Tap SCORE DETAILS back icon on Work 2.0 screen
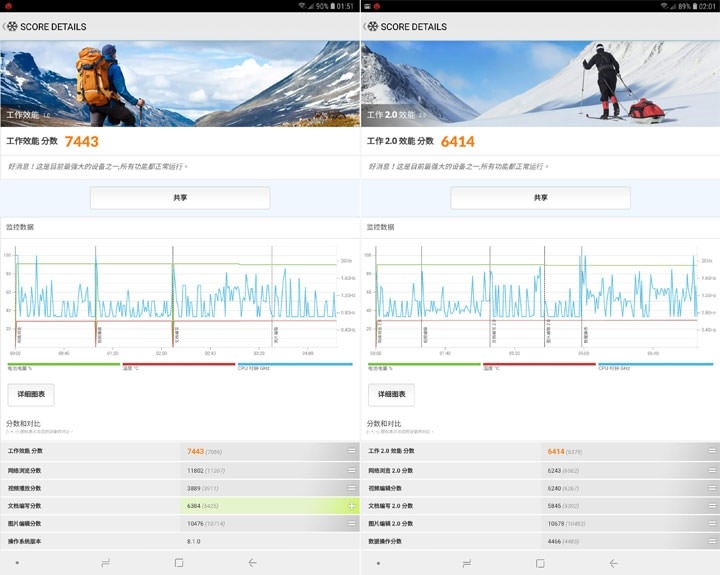 coord(371,27)
